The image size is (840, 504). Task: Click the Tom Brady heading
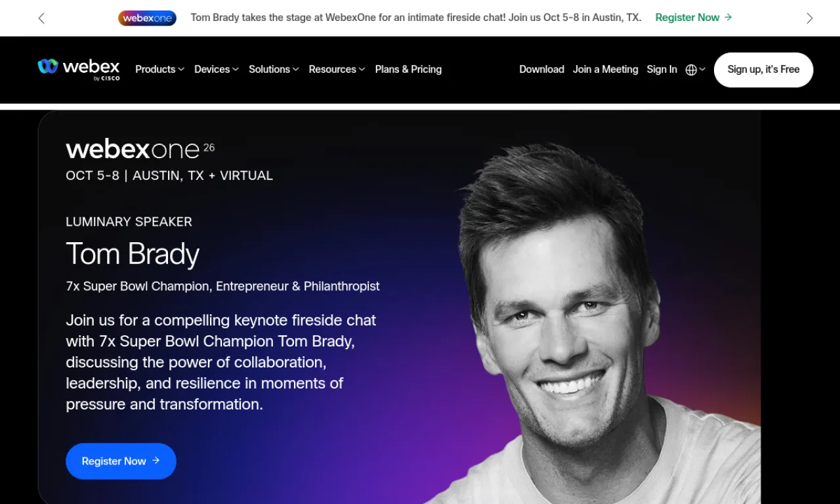coord(133,254)
